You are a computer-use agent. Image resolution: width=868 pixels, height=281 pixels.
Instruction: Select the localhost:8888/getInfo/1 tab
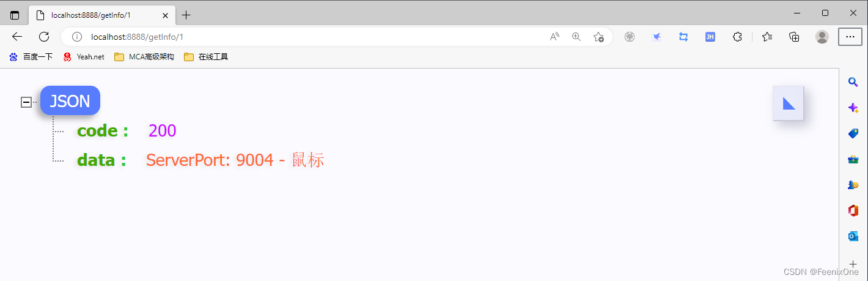pos(100,15)
